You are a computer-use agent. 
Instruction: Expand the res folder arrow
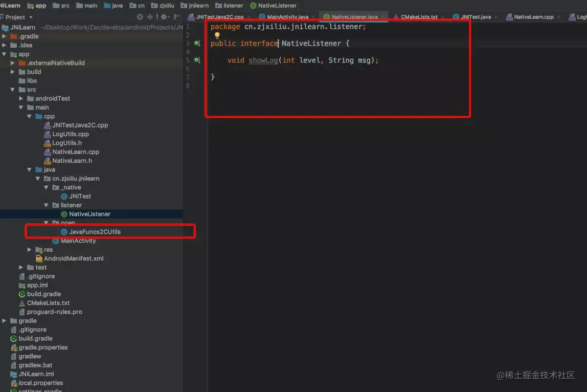[x=30, y=250]
